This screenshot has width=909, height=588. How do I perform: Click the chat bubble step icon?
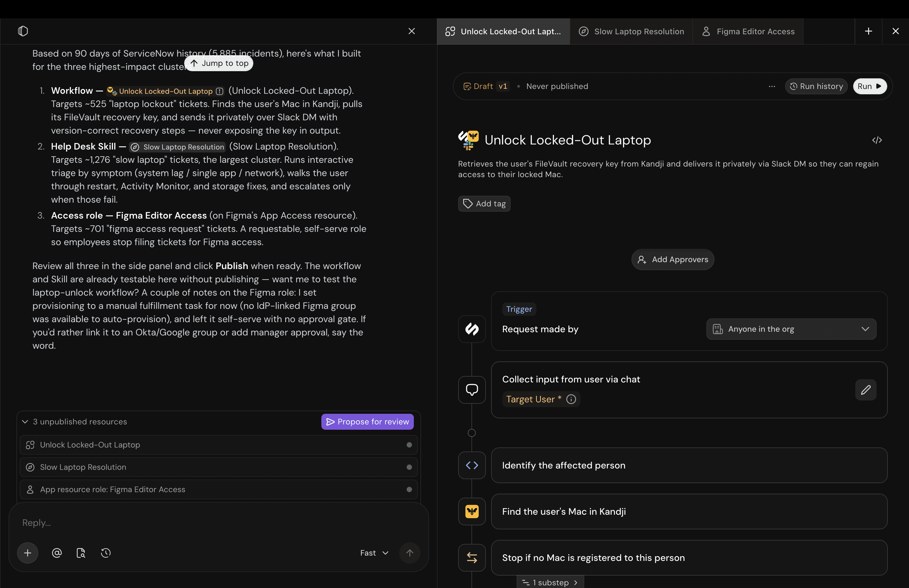tap(472, 390)
